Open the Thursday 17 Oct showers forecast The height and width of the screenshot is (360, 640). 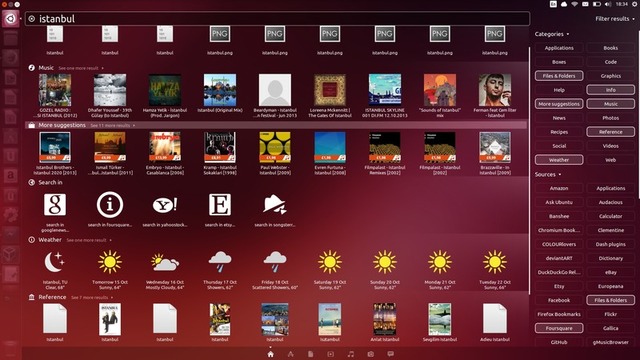tap(220, 262)
